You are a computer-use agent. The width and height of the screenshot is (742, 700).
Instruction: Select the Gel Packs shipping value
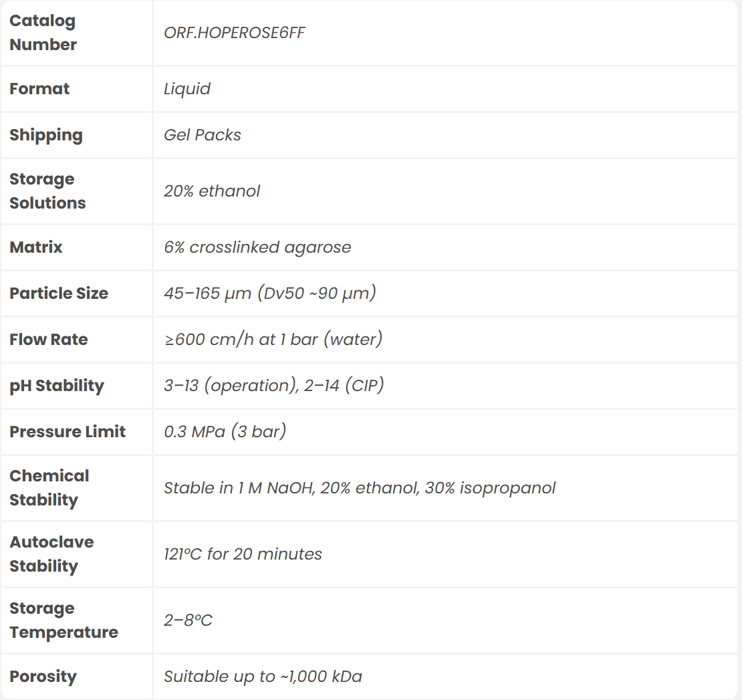203,135
